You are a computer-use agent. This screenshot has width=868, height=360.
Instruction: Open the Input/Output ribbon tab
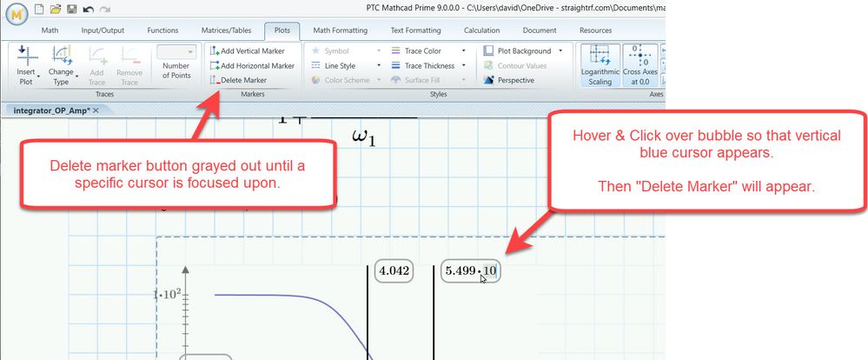click(103, 30)
